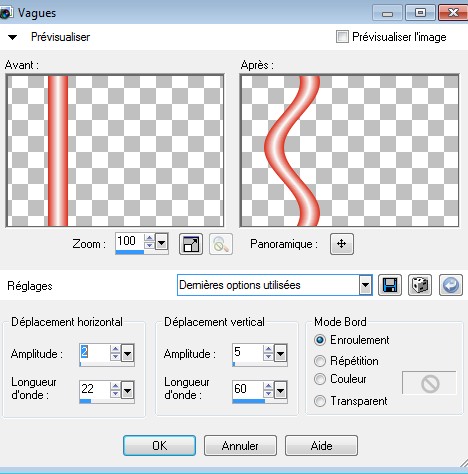This screenshot has width=468, height=474.
Task: Enable the Prévisualiser l'image checkbox
Action: pyautogui.click(x=342, y=37)
